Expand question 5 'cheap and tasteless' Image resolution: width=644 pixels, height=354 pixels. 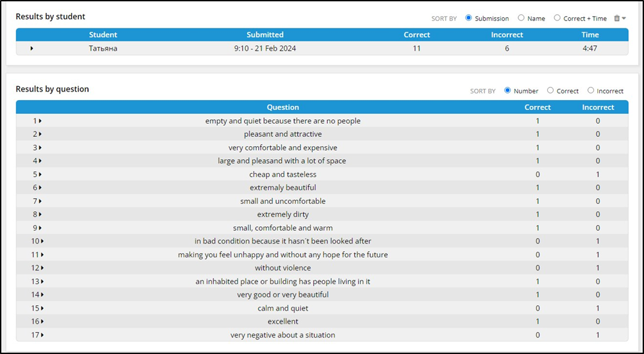(40, 174)
